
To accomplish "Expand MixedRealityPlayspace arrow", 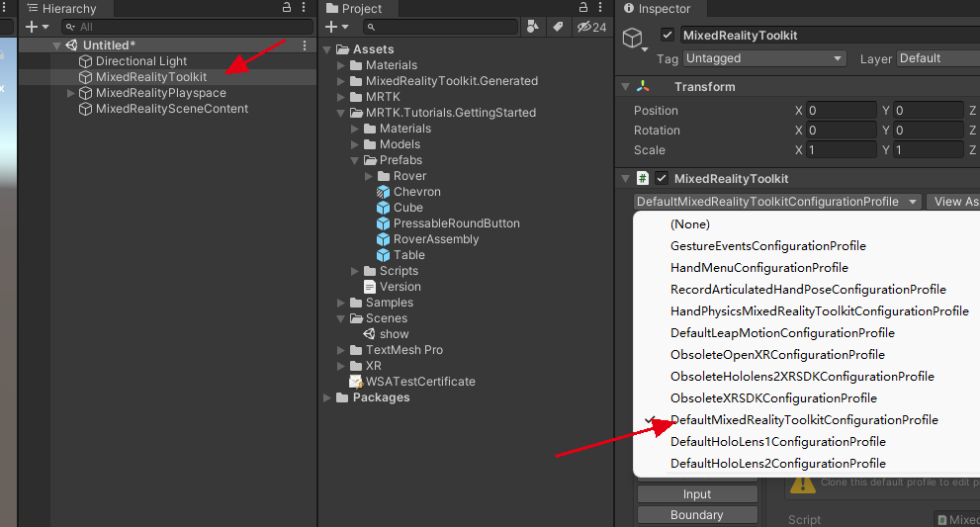I will 70,93.
